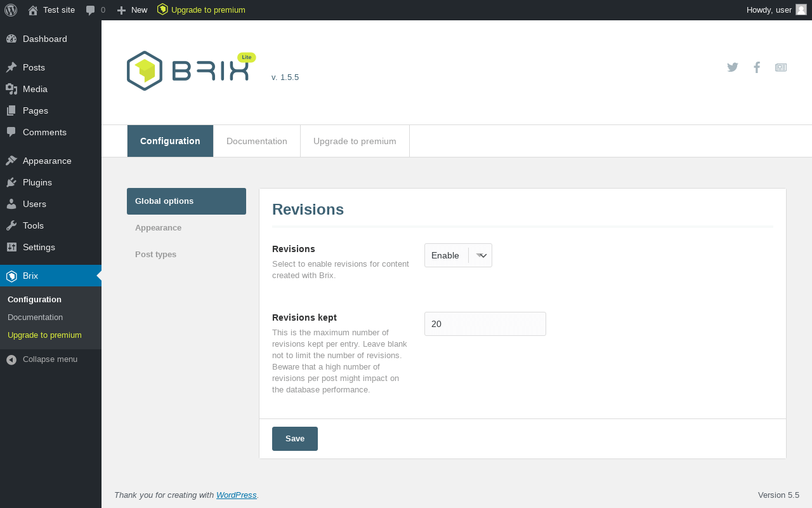Open Documentation in Brix submenu
812x508 pixels.
36,317
